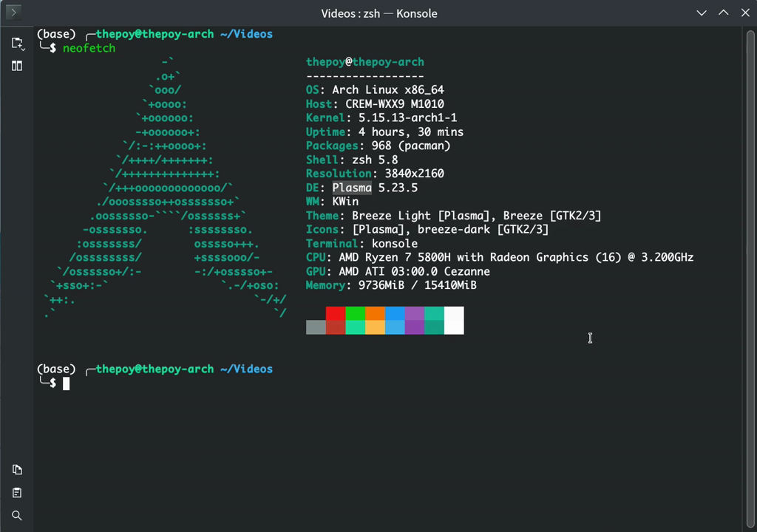Click the Split View icon in sidebar
This screenshot has width=757, height=532.
pyautogui.click(x=17, y=66)
